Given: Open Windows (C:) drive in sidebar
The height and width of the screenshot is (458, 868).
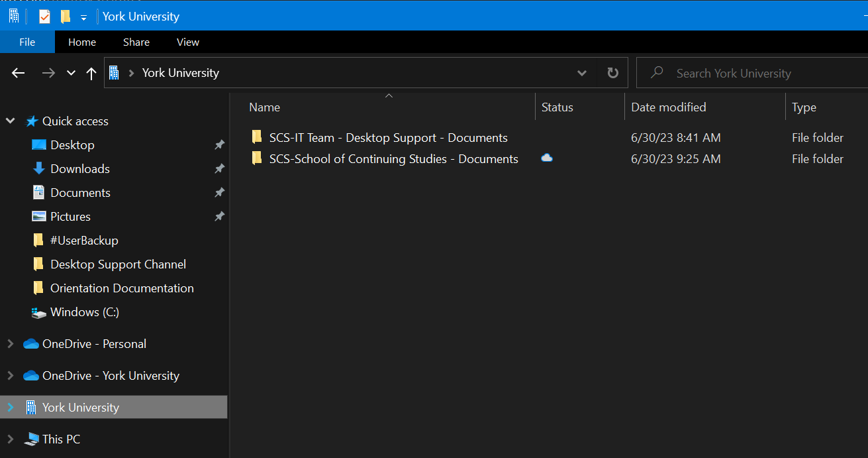Looking at the screenshot, I should [x=85, y=312].
